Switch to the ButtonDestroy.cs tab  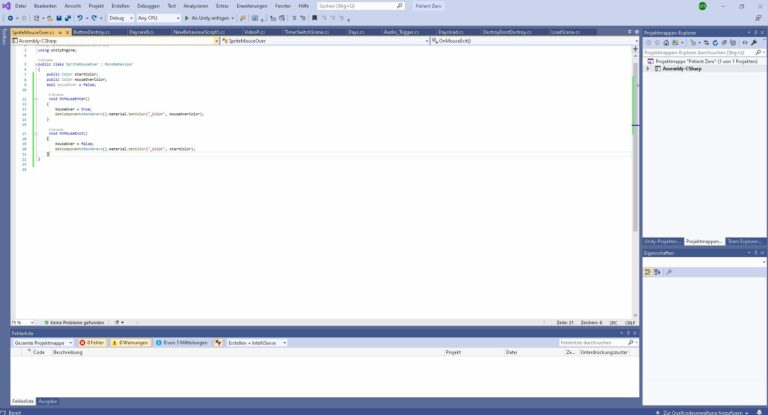(91, 32)
